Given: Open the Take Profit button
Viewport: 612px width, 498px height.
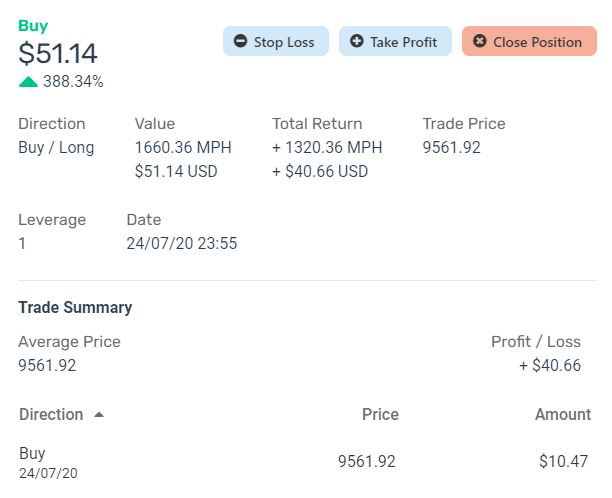Looking at the screenshot, I should pos(395,41).
